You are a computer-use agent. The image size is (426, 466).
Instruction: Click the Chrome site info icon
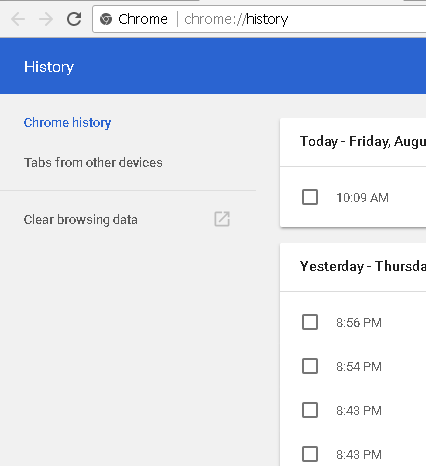point(106,19)
